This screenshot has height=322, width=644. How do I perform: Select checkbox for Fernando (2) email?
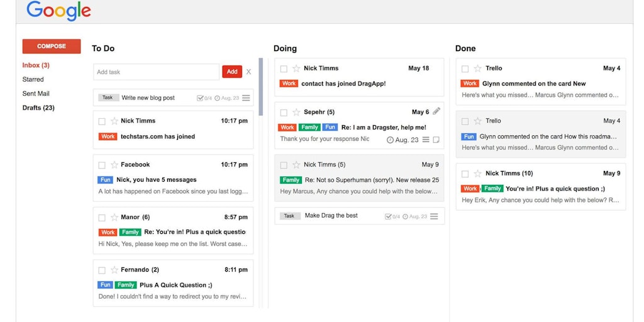pyautogui.click(x=102, y=270)
